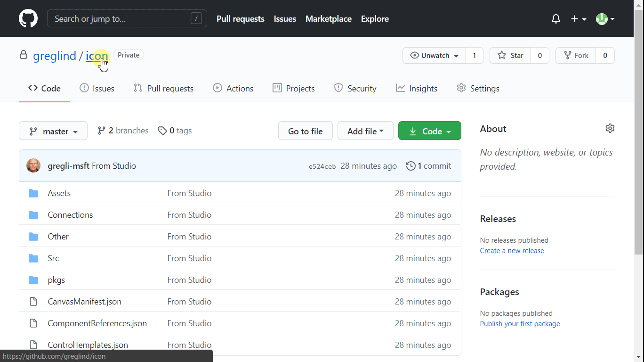Click gregli-msft commit author avatar
Screen dimensions: 644x362
click(33, 166)
